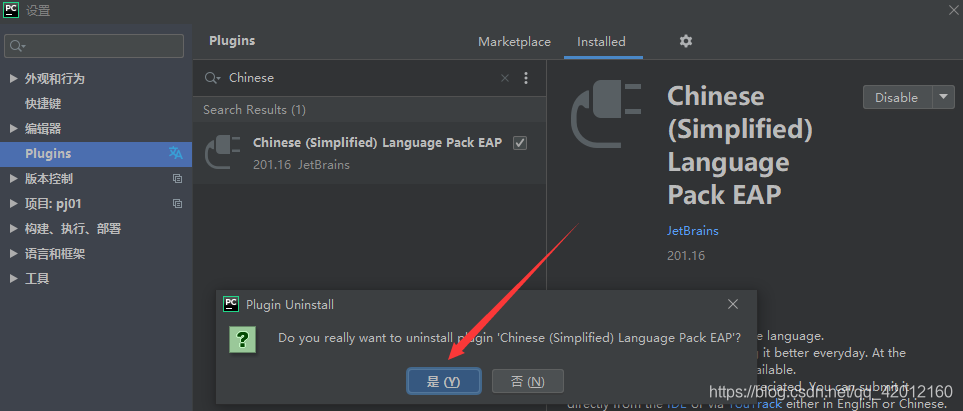
Task: Click the question mark icon in dialog
Action: [x=243, y=339]
